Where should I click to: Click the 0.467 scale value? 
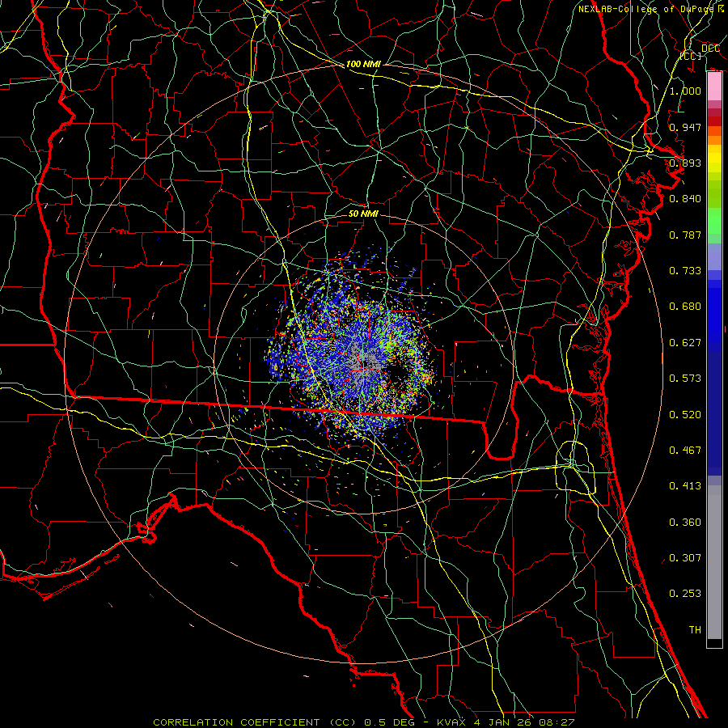685,450
